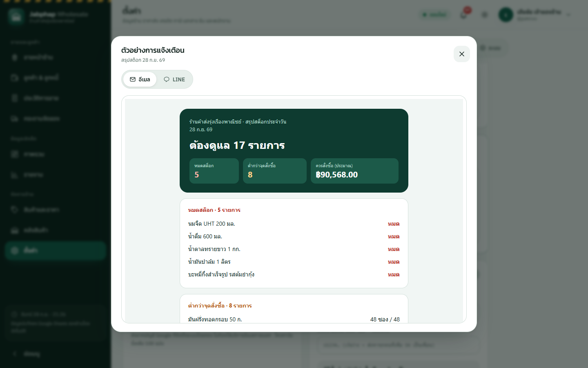The image size is (588, 368).
Task: Click the section heading หมดสต๊อก · 5 รายการ
Action: pyautogui.click(x=214, y=210)
